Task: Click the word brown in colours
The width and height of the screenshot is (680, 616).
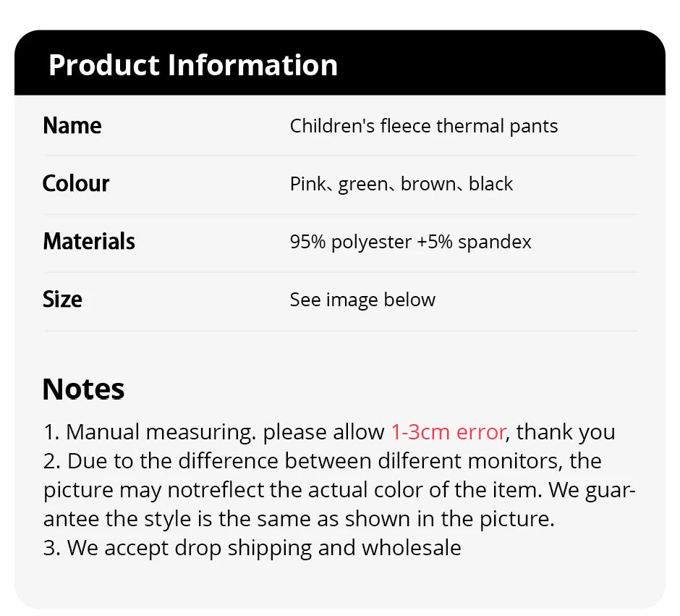Action: pyautogui.click(x=428, y=184)
